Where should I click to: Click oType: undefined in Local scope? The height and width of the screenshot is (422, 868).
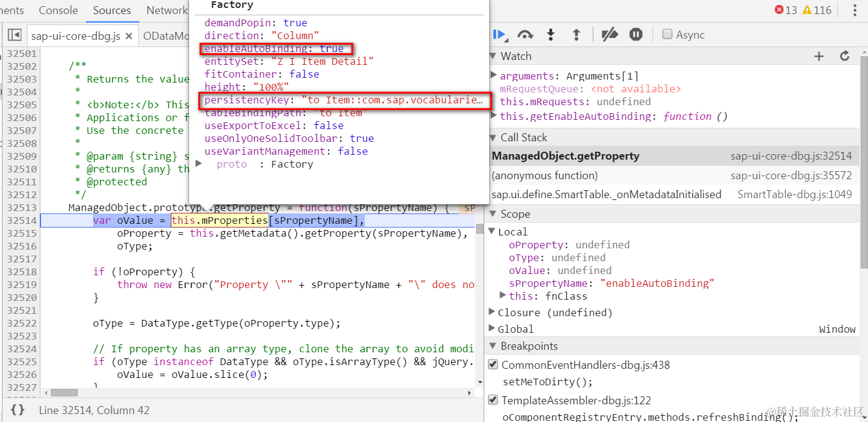pyautogui.click(x=557, y=257)
